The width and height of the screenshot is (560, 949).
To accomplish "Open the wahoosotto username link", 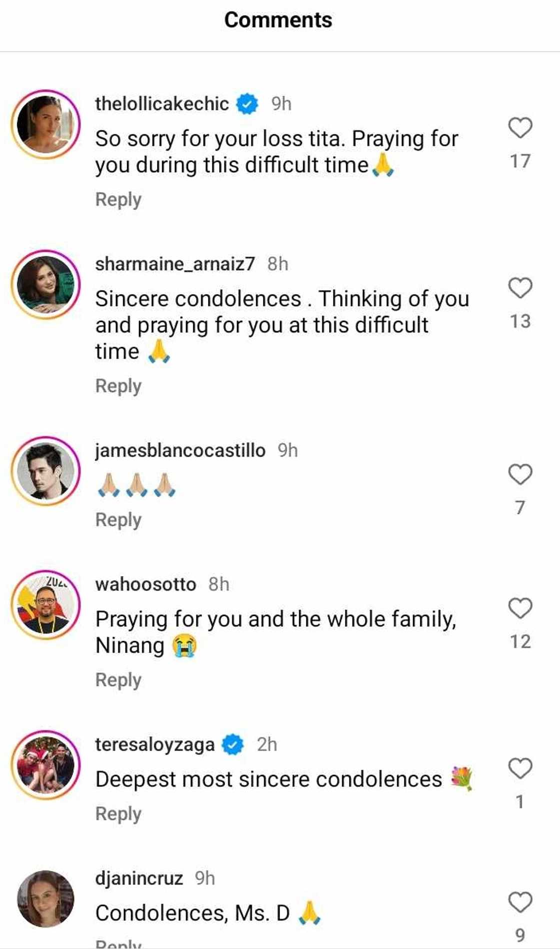I will (145, 584).
